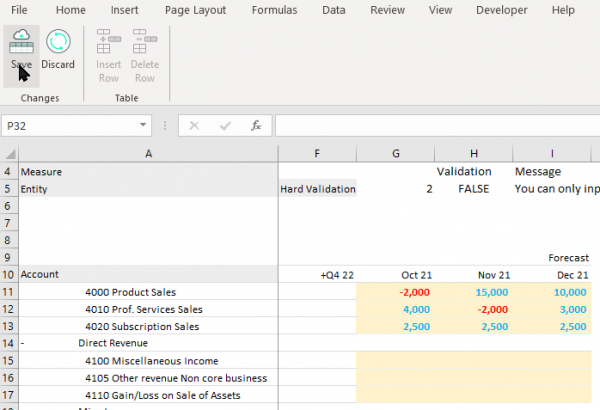Image resolution: width=600 pixels, height=410 pixels.
Task: Select the Nov 21 Product Sales cell 15,000
Action: point(473,292)
